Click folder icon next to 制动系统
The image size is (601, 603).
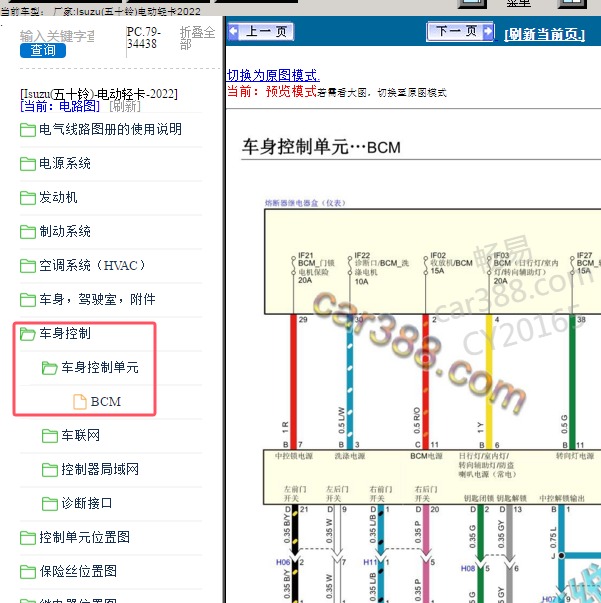pyautogui.click(x=28, y=232)
